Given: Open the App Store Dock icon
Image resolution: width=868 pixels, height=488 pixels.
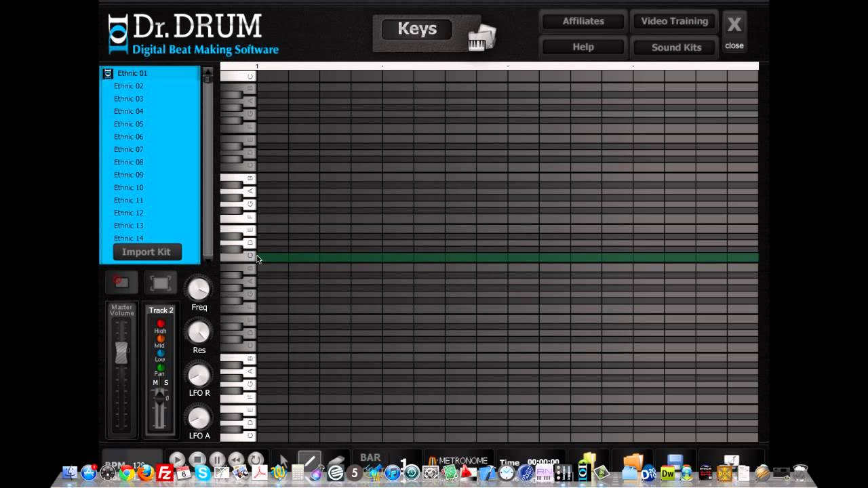Looking at the screenshot, I should tap(88, 472).
